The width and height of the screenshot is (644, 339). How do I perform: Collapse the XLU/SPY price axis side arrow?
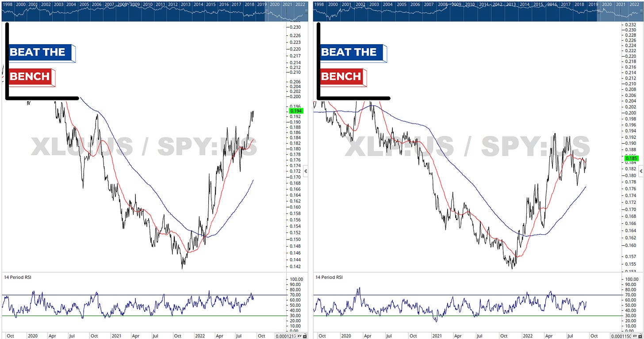(x=306, y=171)
